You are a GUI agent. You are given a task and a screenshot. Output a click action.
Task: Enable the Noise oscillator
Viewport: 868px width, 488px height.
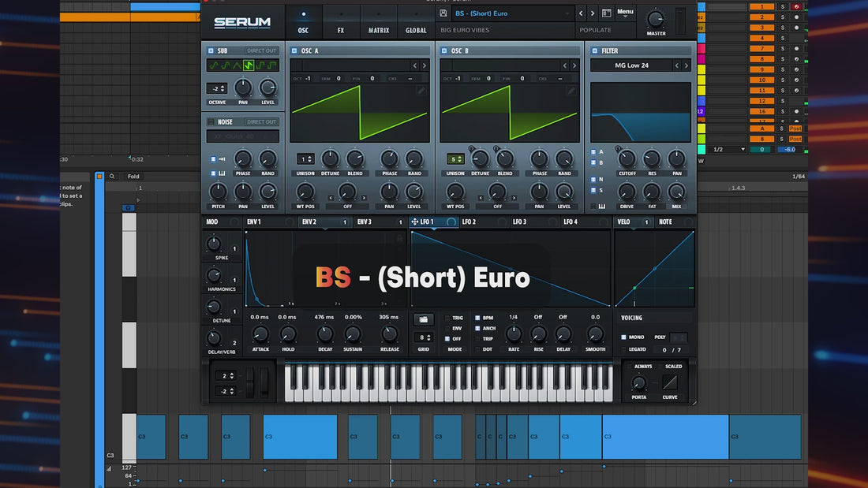[x=211, y=121]
